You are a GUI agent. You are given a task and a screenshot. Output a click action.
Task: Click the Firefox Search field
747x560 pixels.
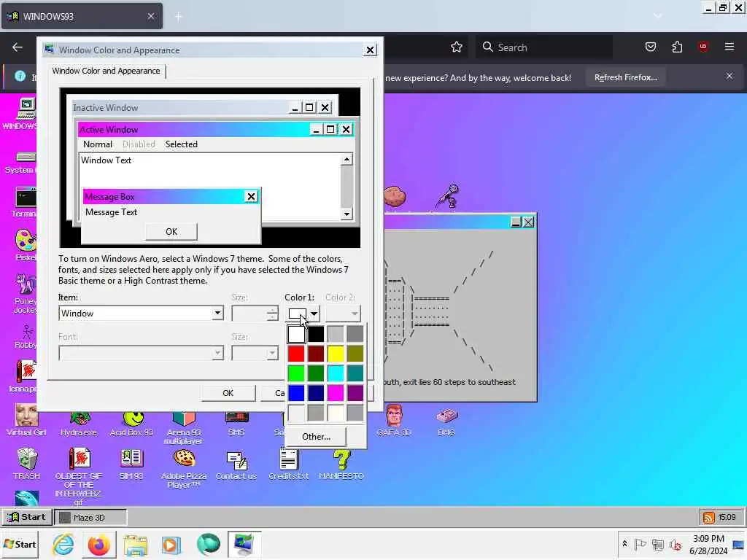[x=544, y=47]
